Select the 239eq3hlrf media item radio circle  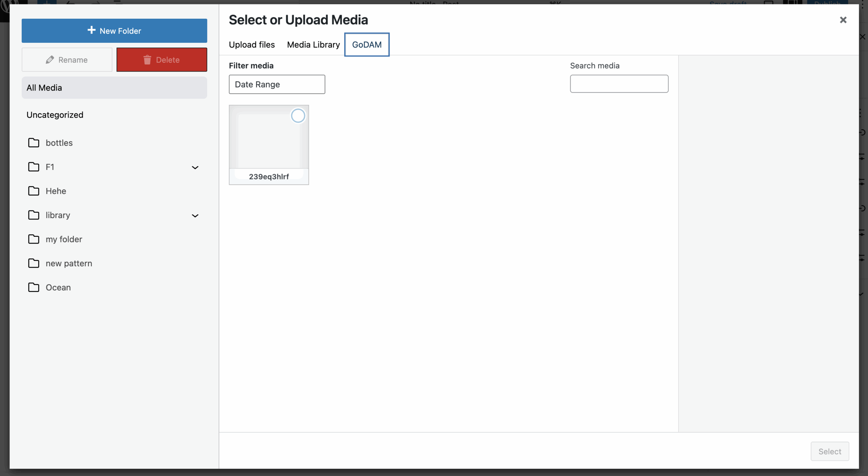coord(298,116)
